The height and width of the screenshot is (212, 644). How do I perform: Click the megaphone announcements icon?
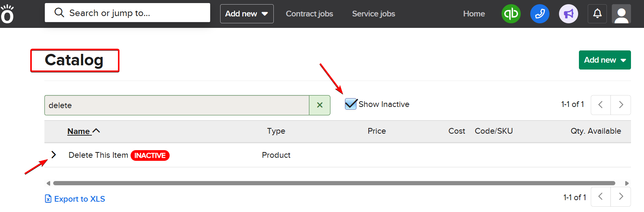568,14
